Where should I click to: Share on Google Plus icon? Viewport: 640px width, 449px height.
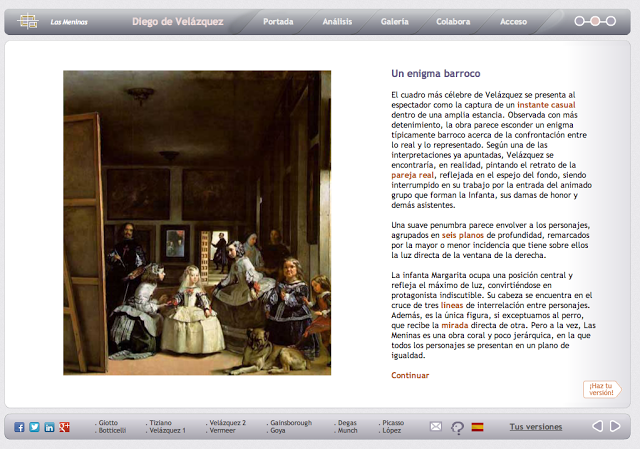pyautogui.click(x=64, y=427)
